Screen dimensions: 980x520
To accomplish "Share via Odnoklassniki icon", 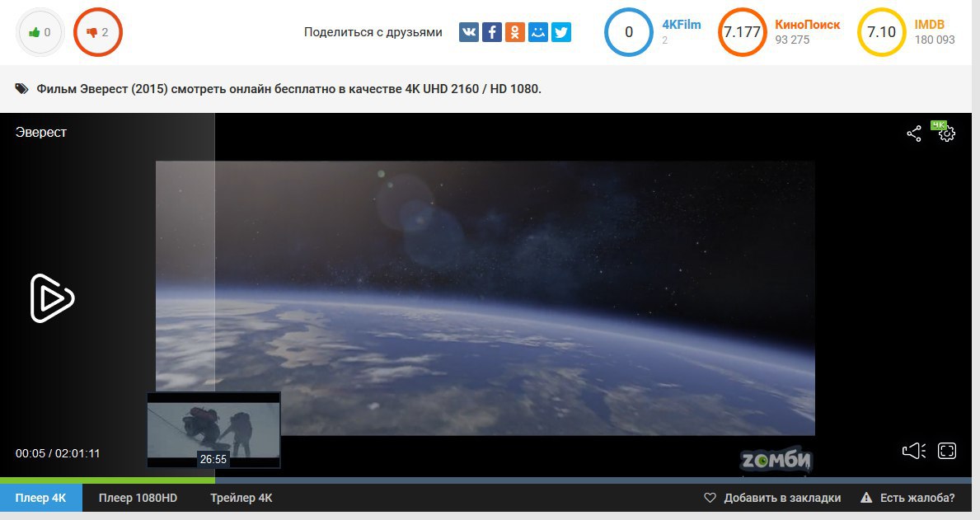I will click(x=515, y=32).
